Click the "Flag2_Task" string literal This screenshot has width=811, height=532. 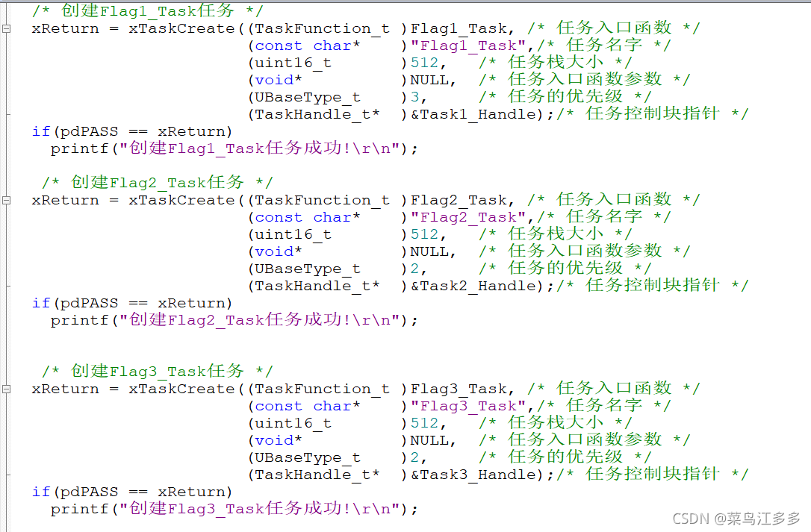tap(468, 218)
